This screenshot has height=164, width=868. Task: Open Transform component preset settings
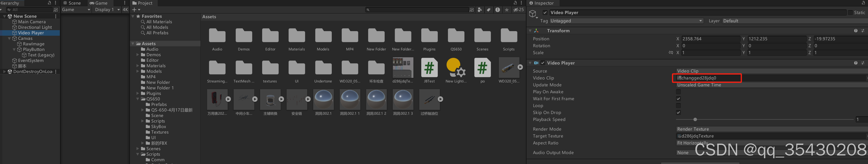(x=863, y=31)
